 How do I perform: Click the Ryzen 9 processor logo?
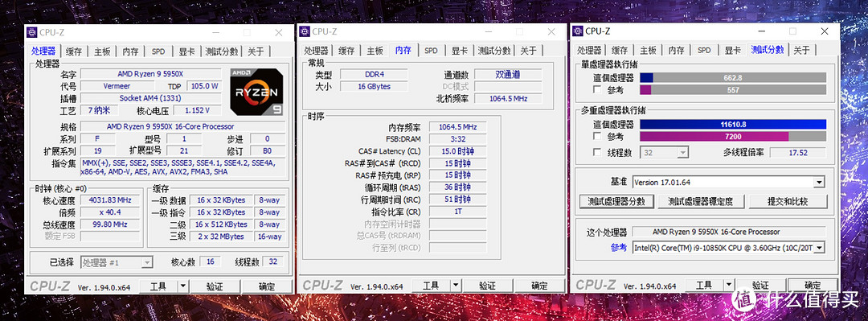click(257, 92)
